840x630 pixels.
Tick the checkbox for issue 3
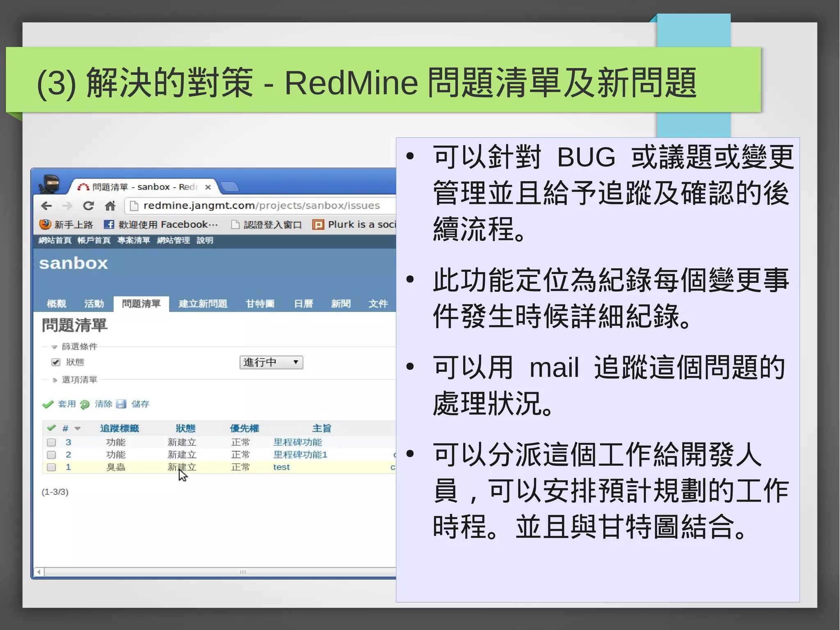(51, 442)
